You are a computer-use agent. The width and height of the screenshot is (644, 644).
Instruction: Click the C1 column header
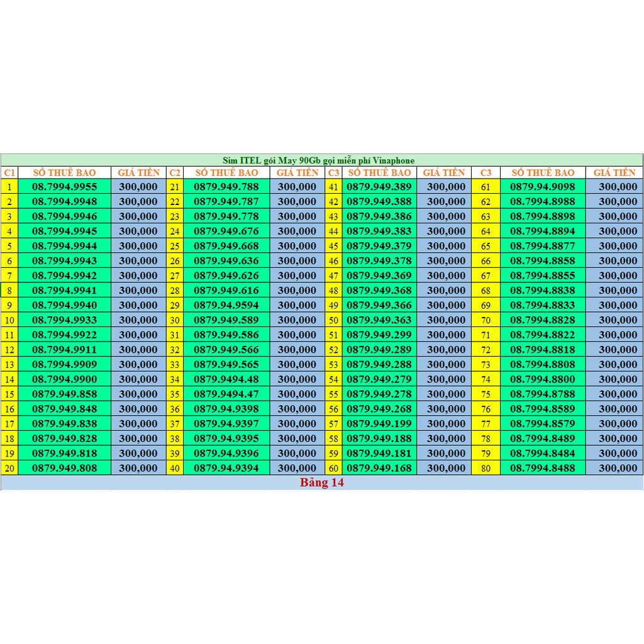[9, 172]
